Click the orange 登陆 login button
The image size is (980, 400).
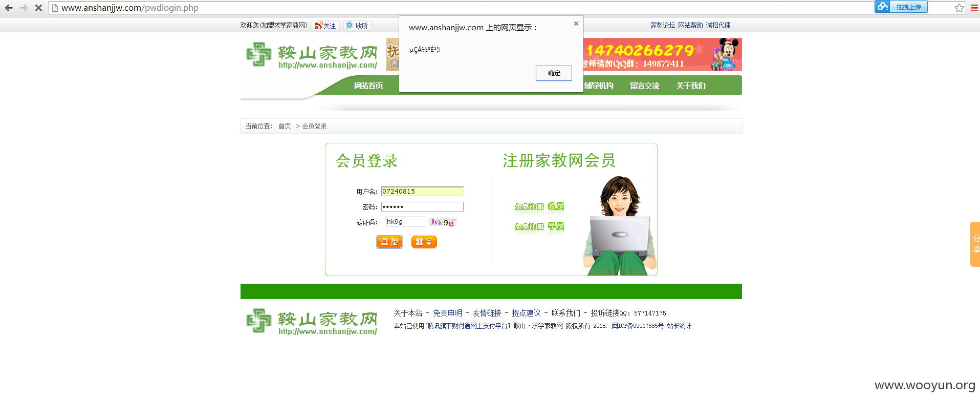(389, 242)
